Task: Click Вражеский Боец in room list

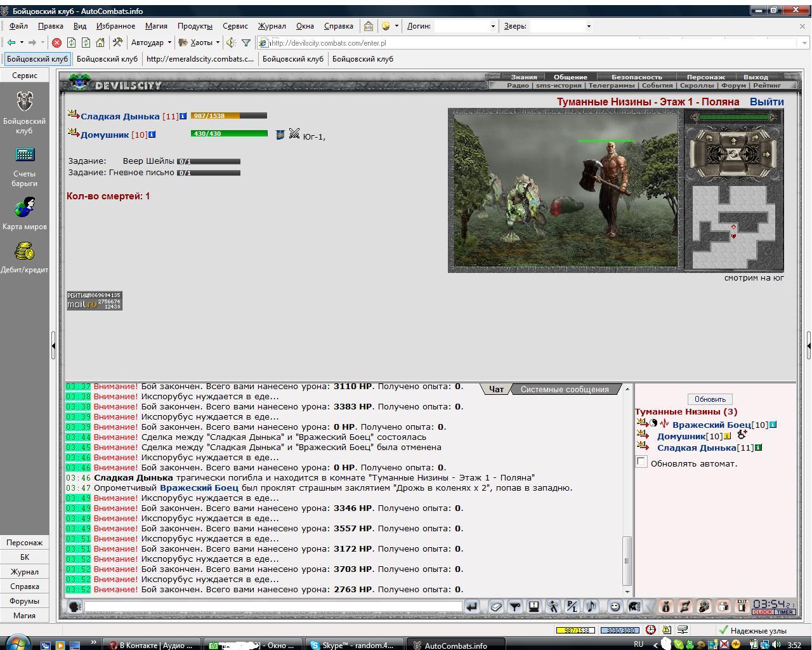Action: point(711,425)
